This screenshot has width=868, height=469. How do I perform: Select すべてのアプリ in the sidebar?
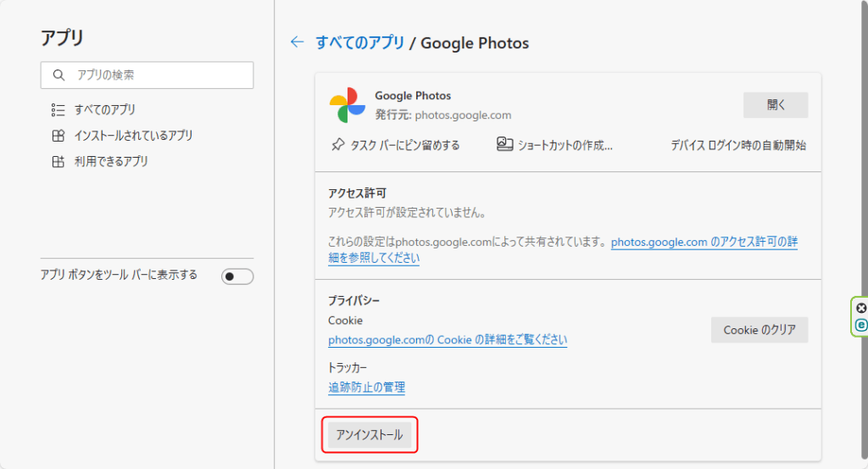coord(104,109)
